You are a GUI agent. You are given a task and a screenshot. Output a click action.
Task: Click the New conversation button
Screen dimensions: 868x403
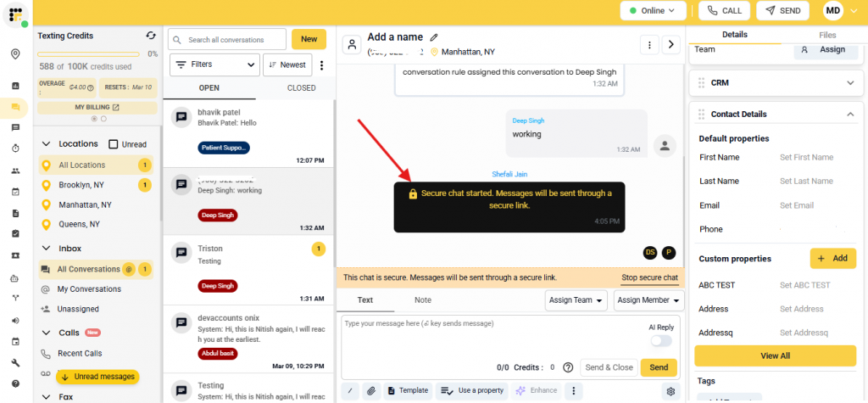(309, 39)
